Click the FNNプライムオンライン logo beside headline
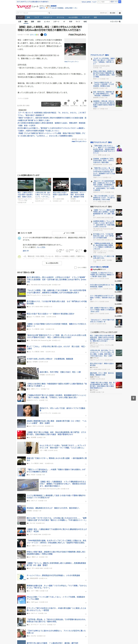The width and height of the screenshot is (138, 644). coord(77,35)
